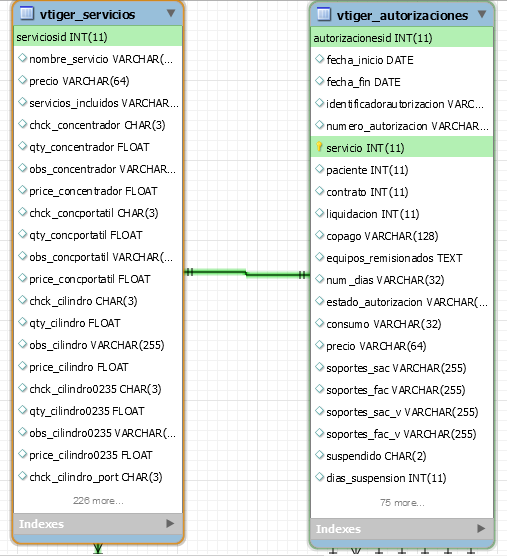This screenshot has width=507, height=556.
Task: Select the equipos_remisionados TEXT column
Action: (394, 258)
